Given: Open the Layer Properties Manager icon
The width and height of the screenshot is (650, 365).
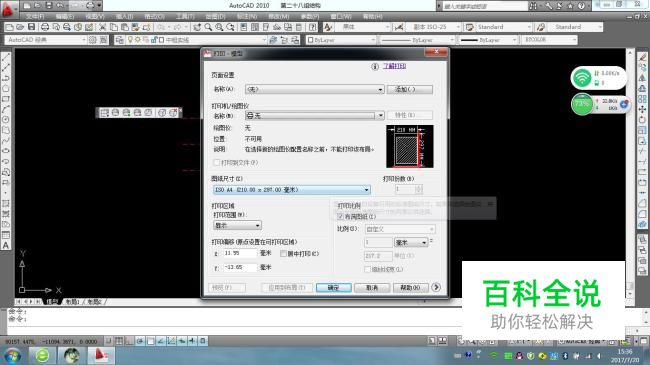Looking at the screenshot, I should 119,40.
